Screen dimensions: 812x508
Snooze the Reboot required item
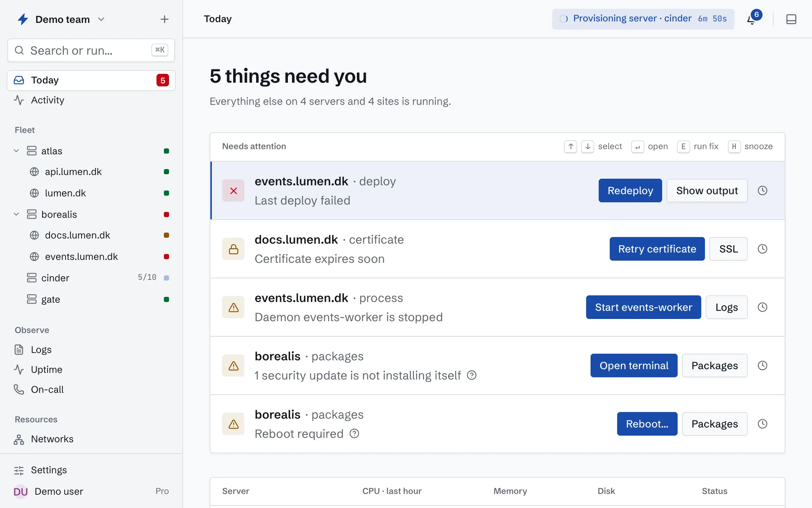click(763, 424)
